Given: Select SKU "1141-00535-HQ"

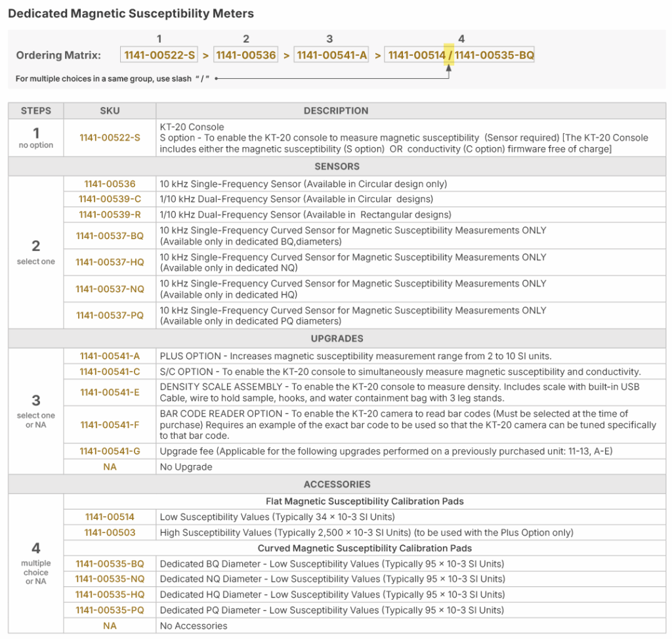Looking at the screenshot, I should tap(110, 594).
